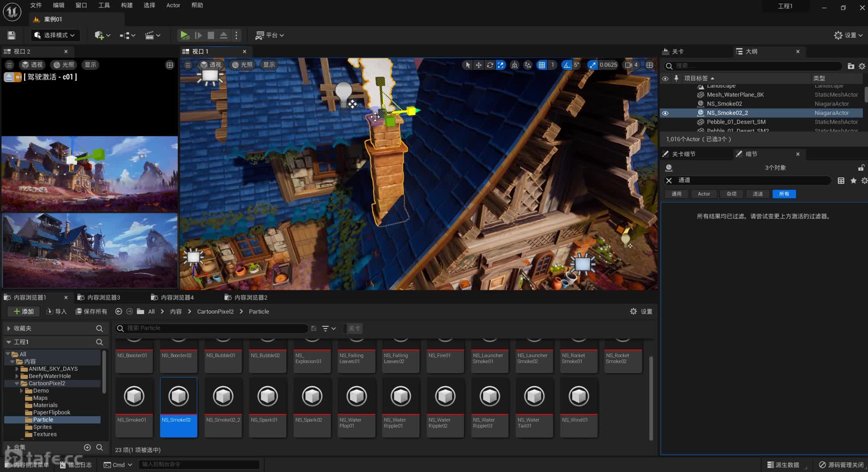Select the rotate gizmo tool
Image resolution: width=868 pixels, height=472 pixels.
point(490,65)
